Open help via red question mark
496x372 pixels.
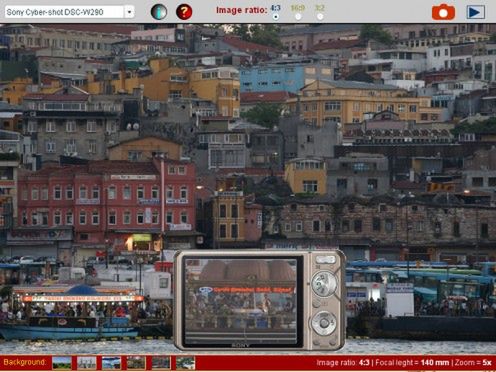[x=184, y=12]
